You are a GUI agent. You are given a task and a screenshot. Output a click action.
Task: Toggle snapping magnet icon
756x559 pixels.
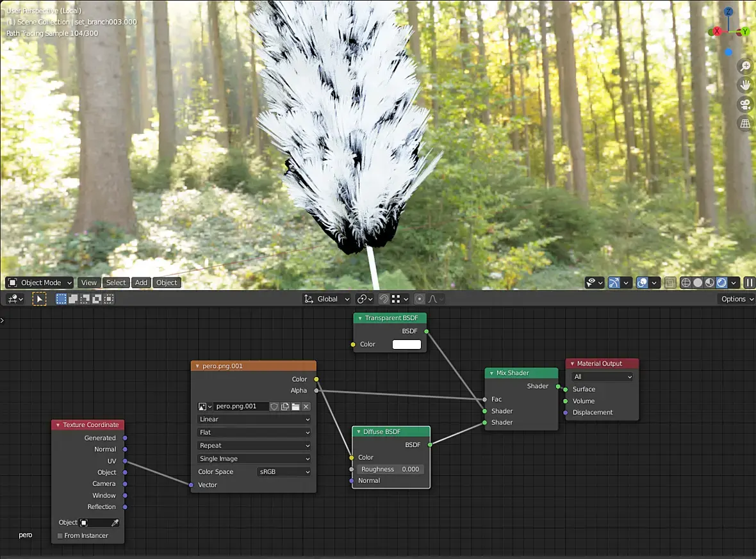(383, 299)
